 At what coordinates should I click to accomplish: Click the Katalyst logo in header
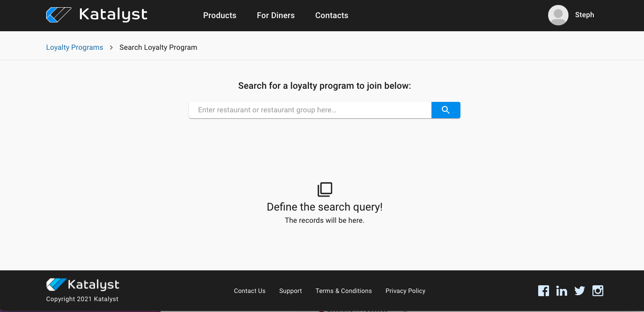tap(97, 15)
